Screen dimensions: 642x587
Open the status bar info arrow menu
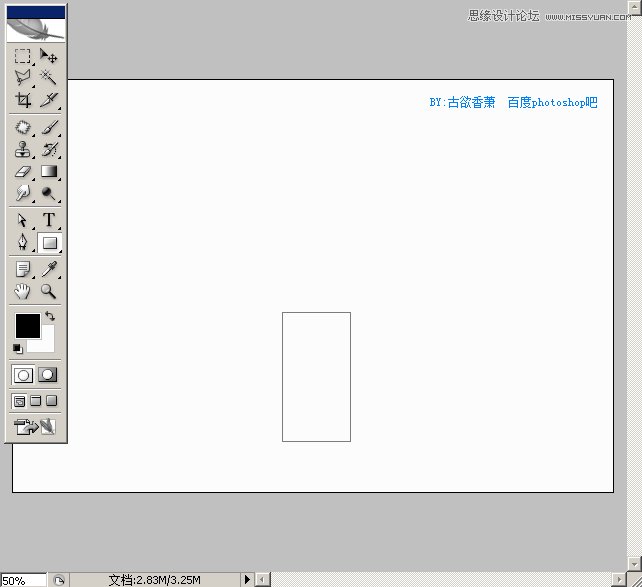point(247,579)
